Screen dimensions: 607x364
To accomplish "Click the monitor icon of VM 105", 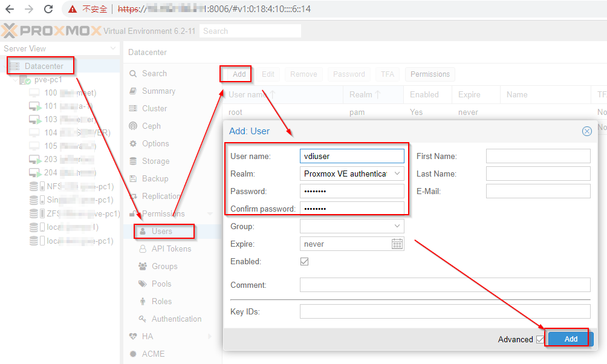I will pyautogui.click(x=34, y=146).
